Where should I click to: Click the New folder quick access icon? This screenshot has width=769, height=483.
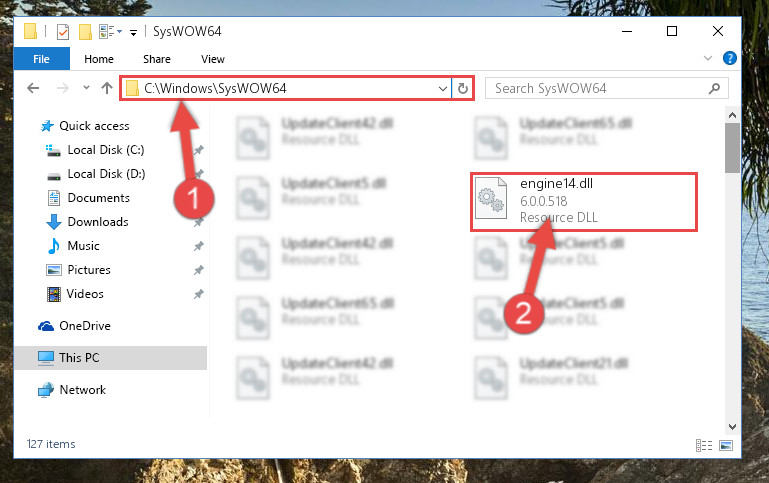pyautogui.click(x=85, y=32)
